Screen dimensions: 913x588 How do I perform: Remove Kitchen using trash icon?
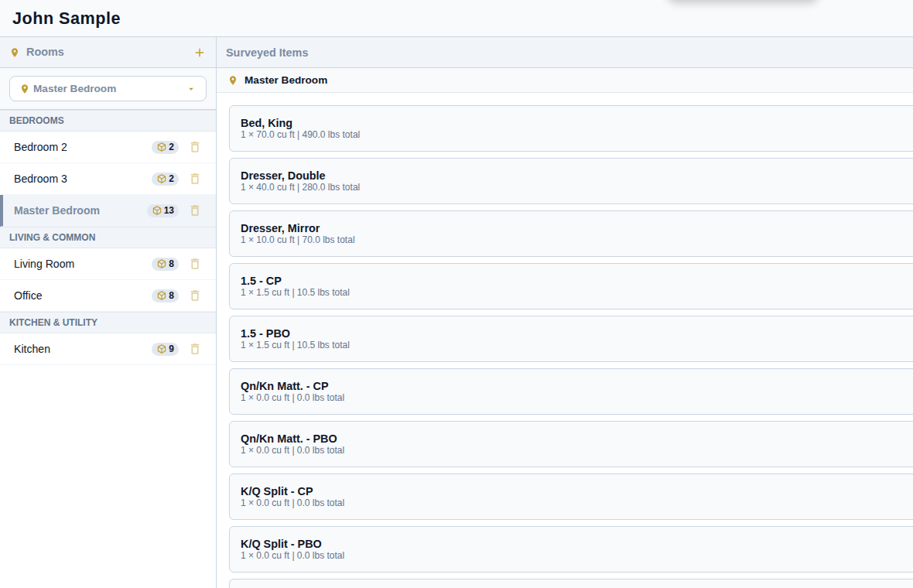[x=195, y=349]
